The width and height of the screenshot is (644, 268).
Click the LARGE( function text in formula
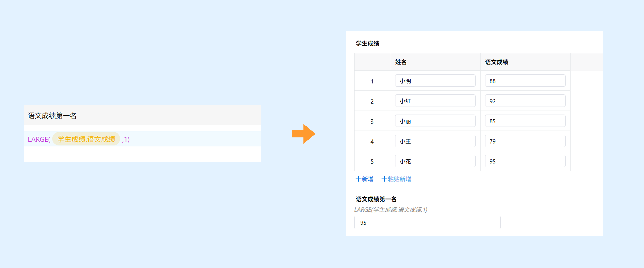(39, 139)
